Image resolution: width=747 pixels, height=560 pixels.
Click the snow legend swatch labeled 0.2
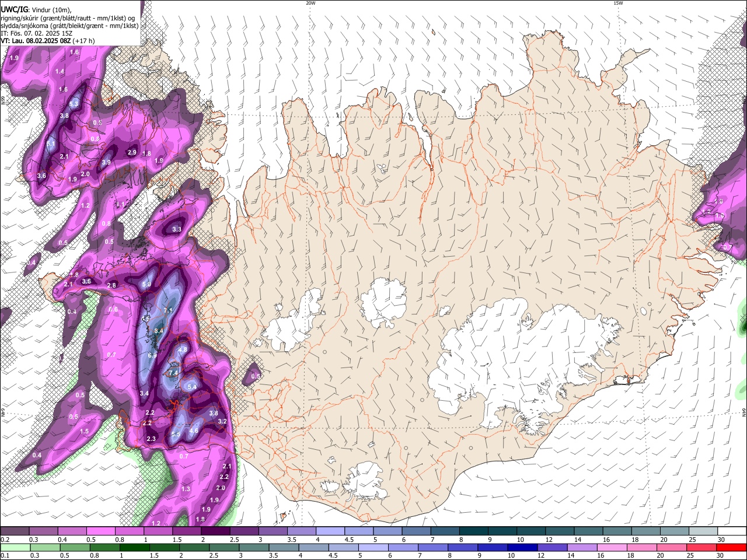click(15, 531)
